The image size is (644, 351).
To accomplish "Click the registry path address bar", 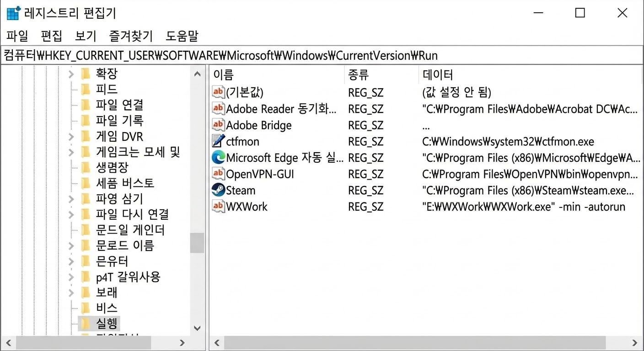I will tap(320, 55).
